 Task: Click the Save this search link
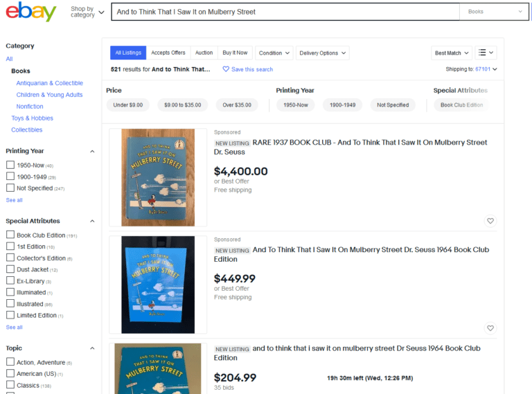[x=252, y=69]
